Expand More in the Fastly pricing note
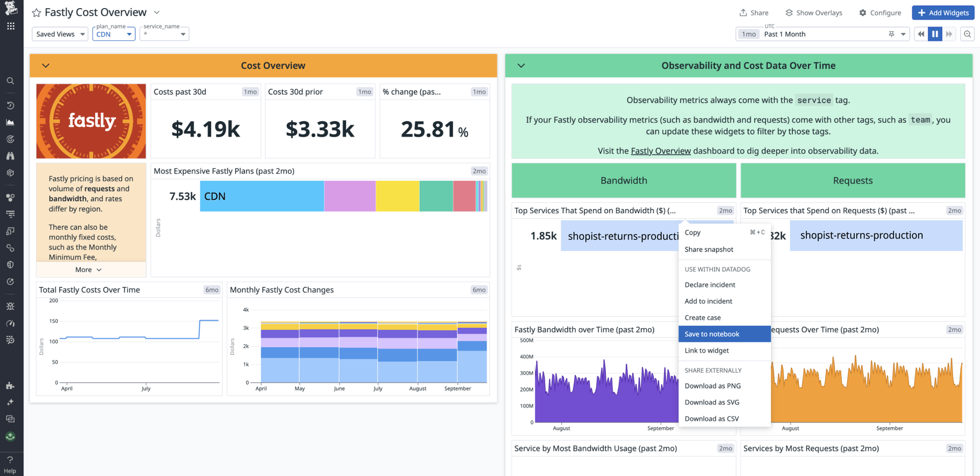The width and height of the screenshot is (980, 476). coord(87,269)
